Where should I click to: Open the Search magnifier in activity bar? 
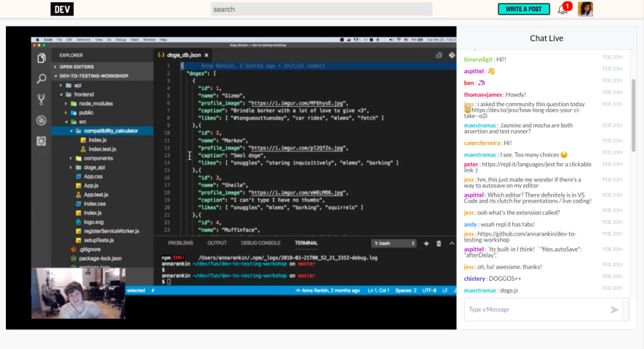click(41, 79)
